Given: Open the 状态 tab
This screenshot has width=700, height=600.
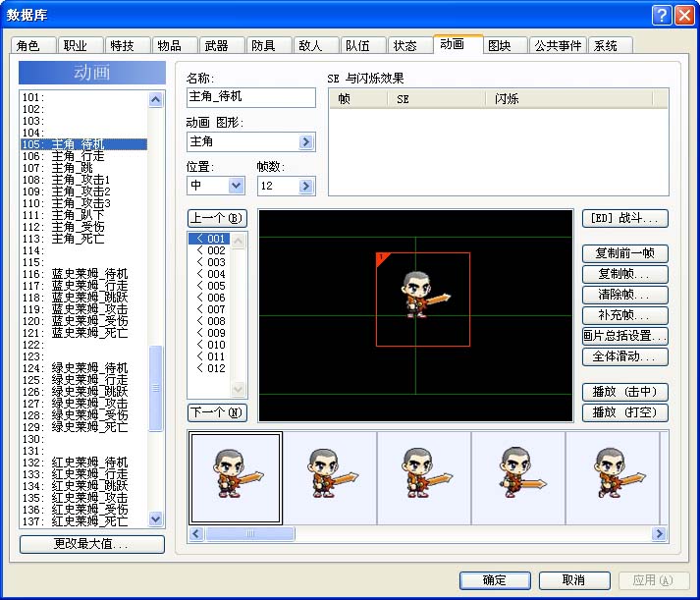Looking at the screenshot, I should [409, 45].
